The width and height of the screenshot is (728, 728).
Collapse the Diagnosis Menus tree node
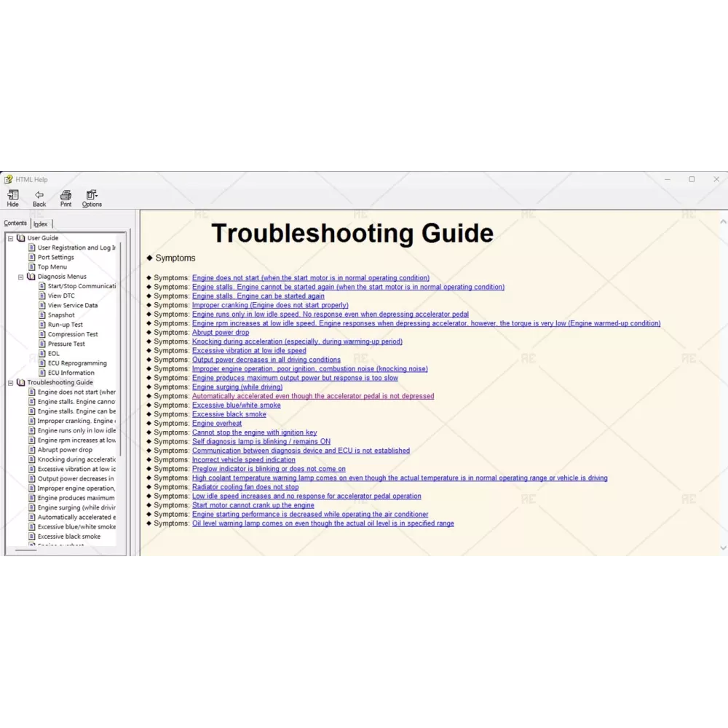point(21,277)
